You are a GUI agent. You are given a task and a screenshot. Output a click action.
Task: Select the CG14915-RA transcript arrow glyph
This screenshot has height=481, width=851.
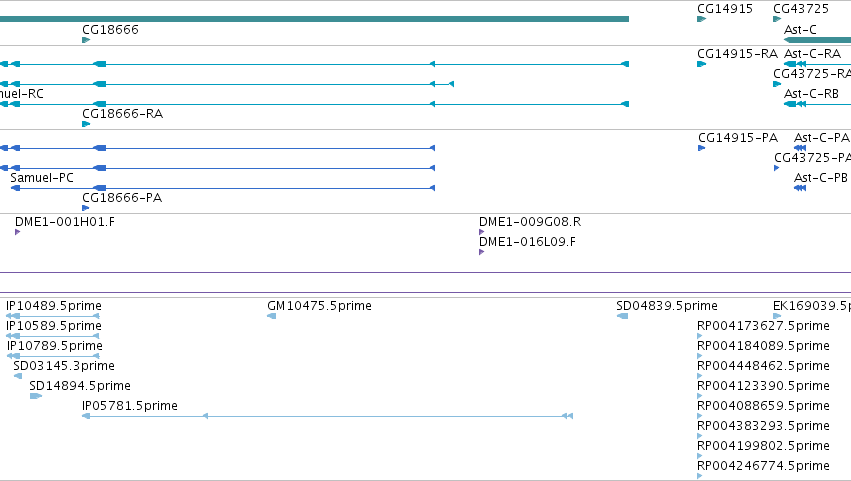(701, 64)
